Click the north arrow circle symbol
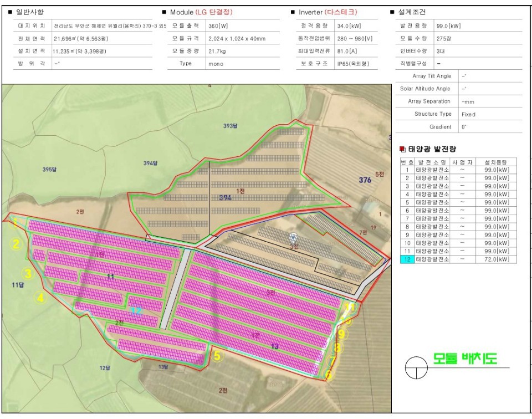This screenshot has height=419, width=532. click(416, 367)
